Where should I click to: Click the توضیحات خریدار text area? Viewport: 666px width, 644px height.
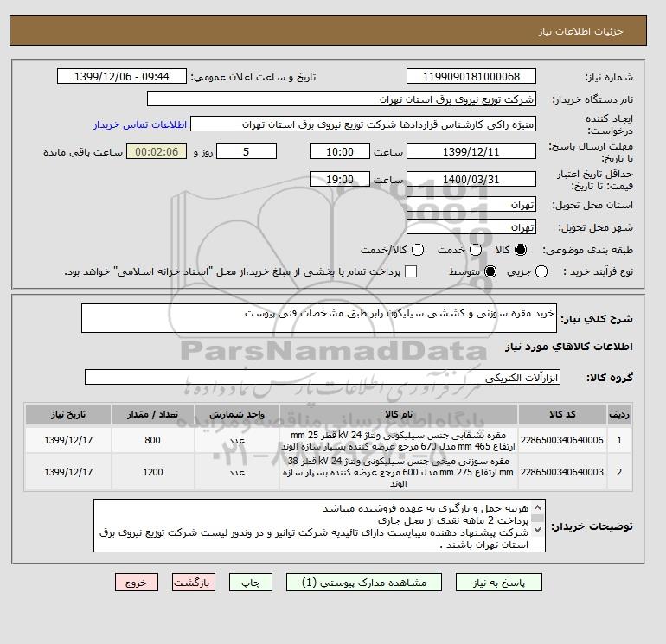pos(319,526)
